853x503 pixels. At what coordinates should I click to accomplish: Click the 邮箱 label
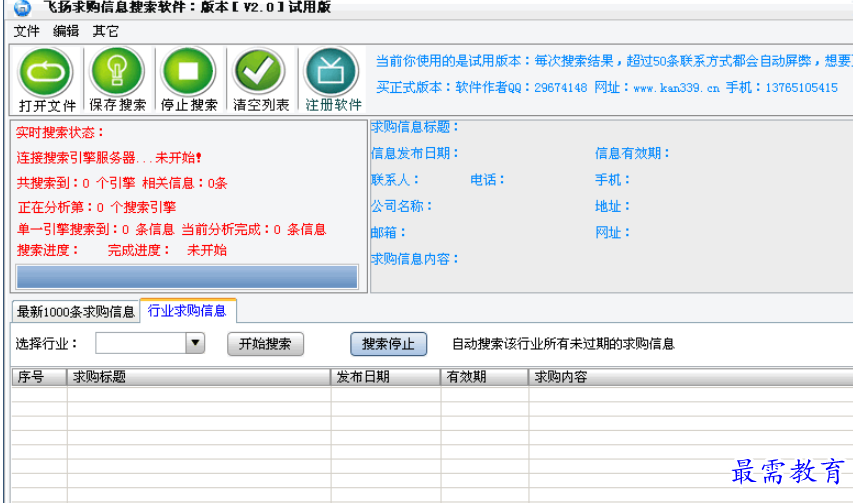coord(388,233)
